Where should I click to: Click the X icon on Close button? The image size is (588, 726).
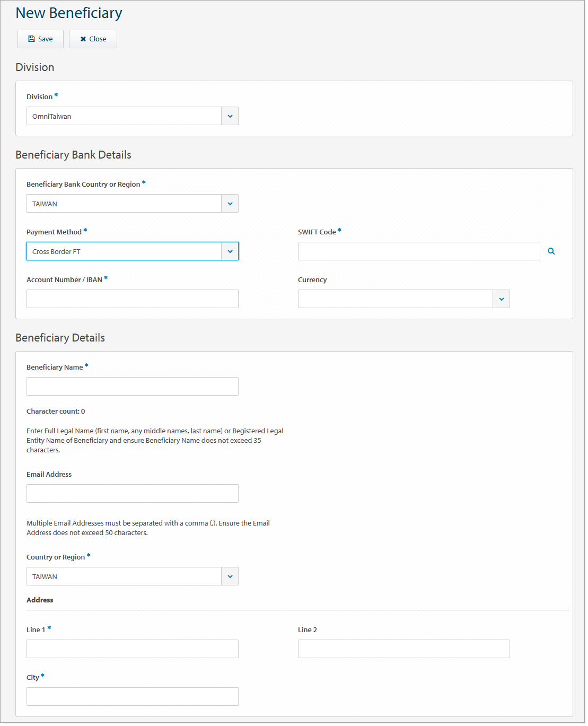click(83, 39)
